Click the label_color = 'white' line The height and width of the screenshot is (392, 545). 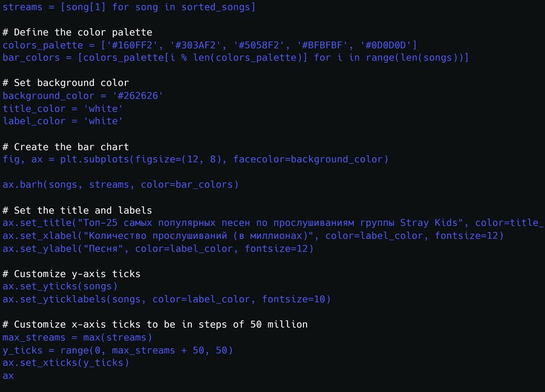click(63, 121)
